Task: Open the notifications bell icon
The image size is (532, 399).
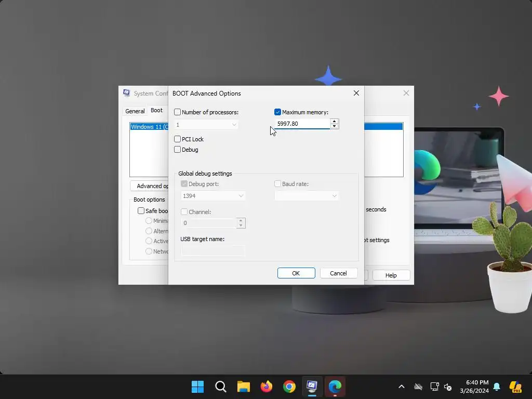Action: (497, 387)
